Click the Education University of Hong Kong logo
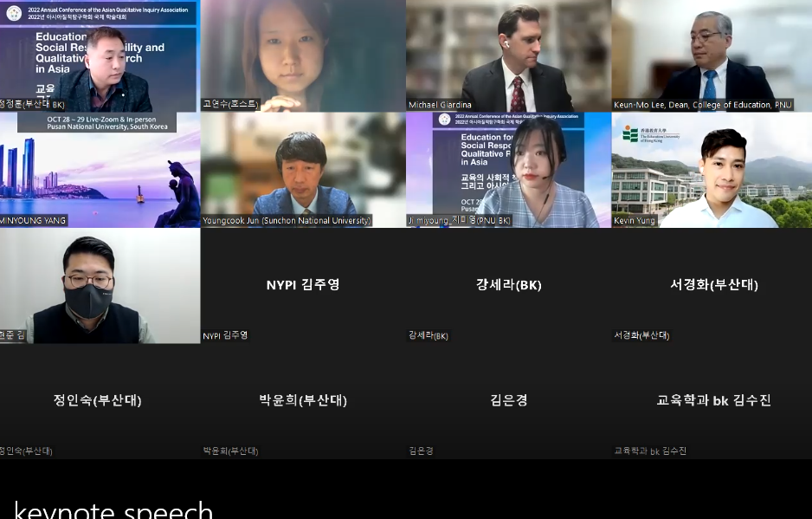 pos(651,133)
